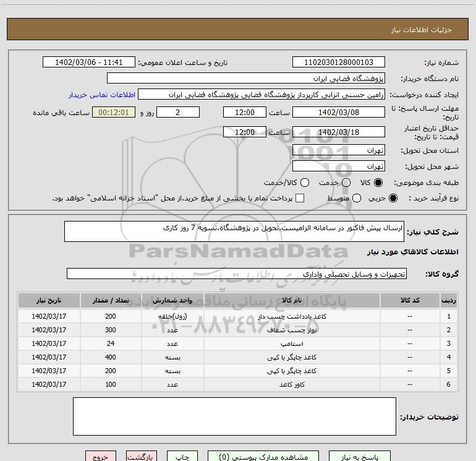The width and height of the screenshot is (476, 461).
Task: Select item کاغذ یادداشت چسب دار
Action: (292, 316)
